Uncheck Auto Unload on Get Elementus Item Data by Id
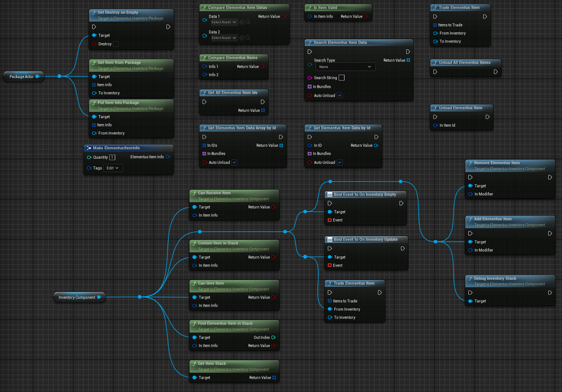Viewport: 562px width, 392px height. [339, 162]
